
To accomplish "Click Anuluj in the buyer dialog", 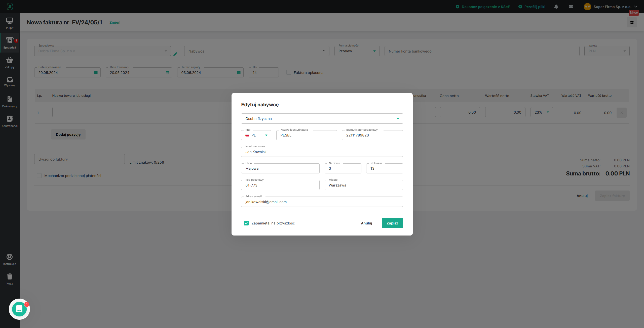I will click(366, 223).
